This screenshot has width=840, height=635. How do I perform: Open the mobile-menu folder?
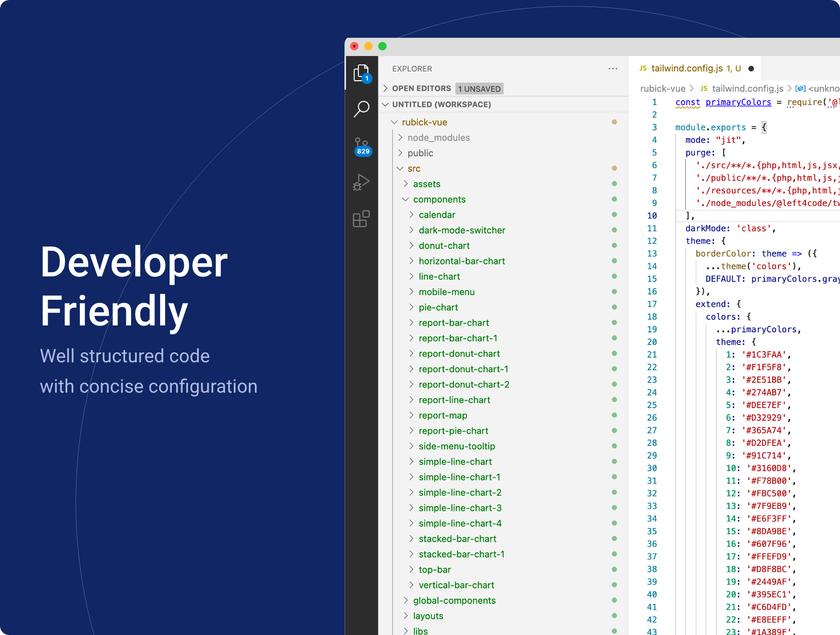pyautogui.click(x=504, y=292)
